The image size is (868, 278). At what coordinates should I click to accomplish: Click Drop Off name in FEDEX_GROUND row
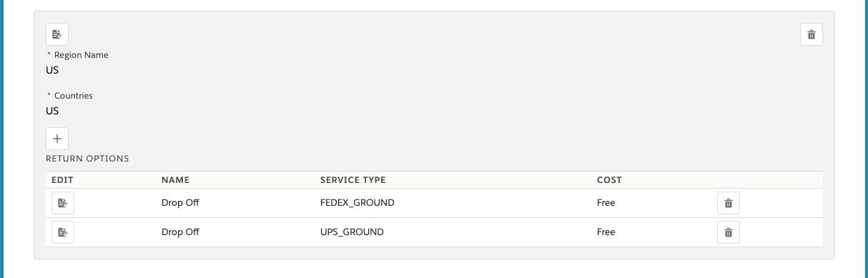[180, 203]
